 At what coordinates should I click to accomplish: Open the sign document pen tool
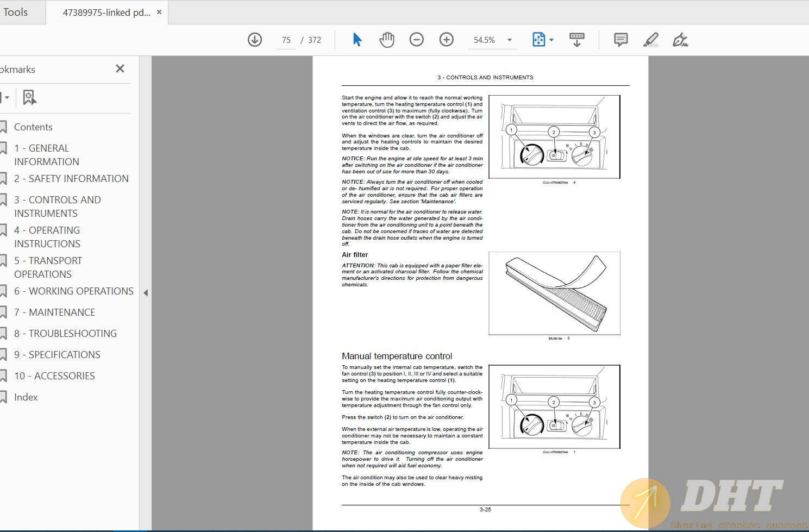tap(680, 40)
